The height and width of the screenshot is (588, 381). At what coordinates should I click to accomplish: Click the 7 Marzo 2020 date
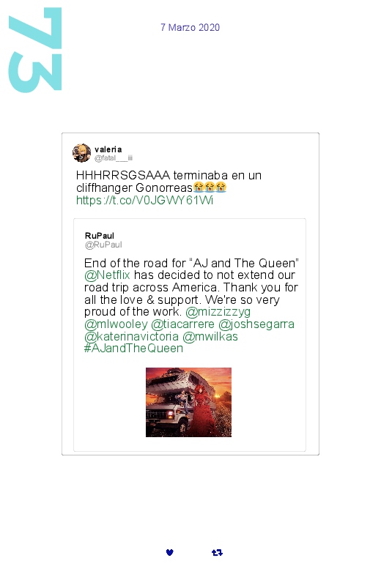190,27
